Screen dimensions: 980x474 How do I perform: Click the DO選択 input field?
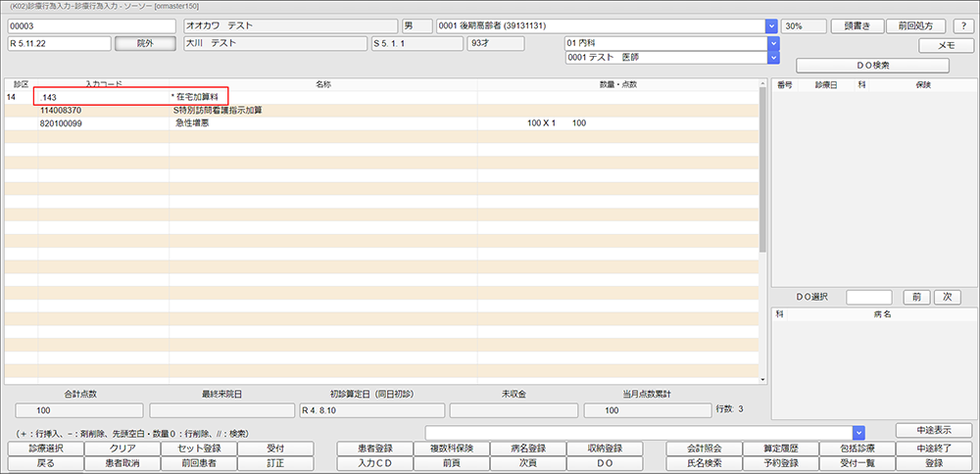868,297
